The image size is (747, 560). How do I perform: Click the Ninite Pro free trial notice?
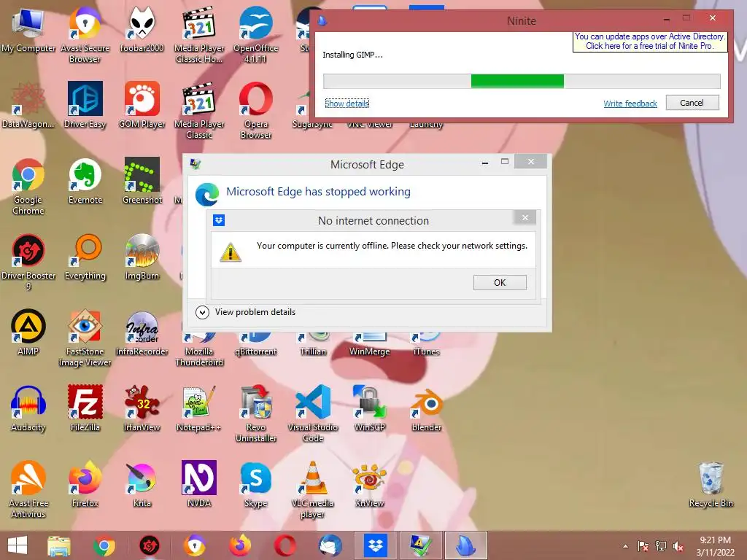(650, 42)
